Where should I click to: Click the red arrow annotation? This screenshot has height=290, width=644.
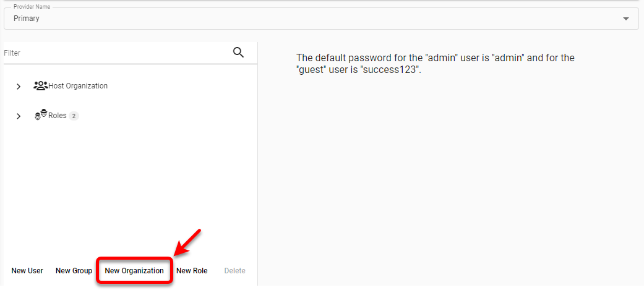point(187,242)
